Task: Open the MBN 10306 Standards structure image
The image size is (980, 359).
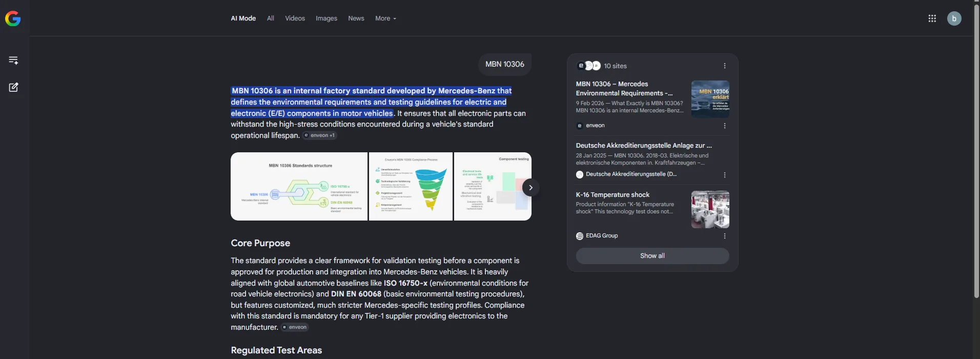Action: [x=299, y=187]
